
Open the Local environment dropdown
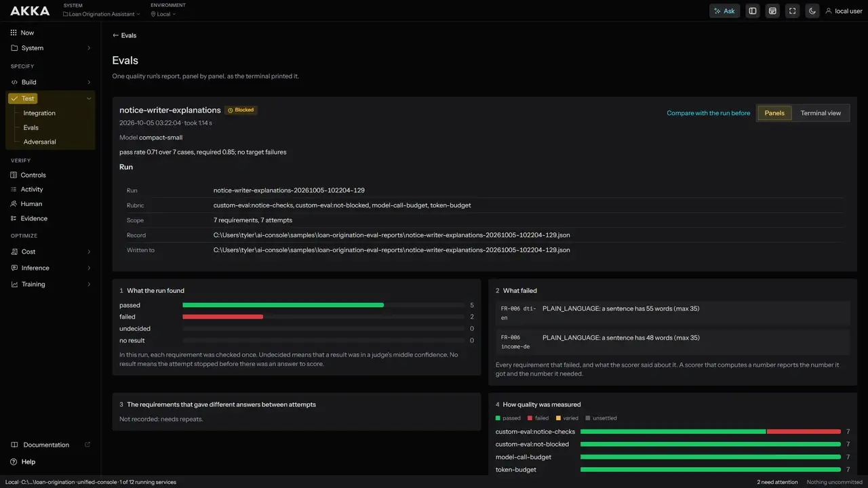click(163, 14)
